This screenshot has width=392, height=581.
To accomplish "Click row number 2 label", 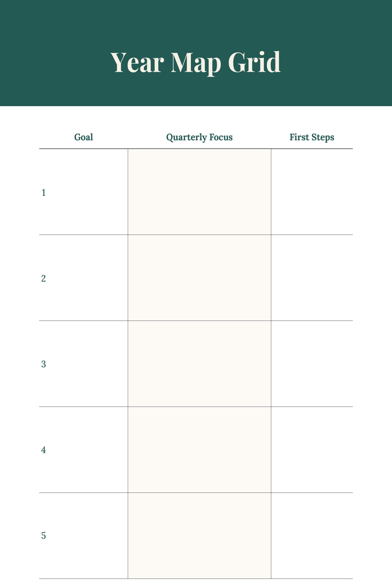I will (43, 278).
